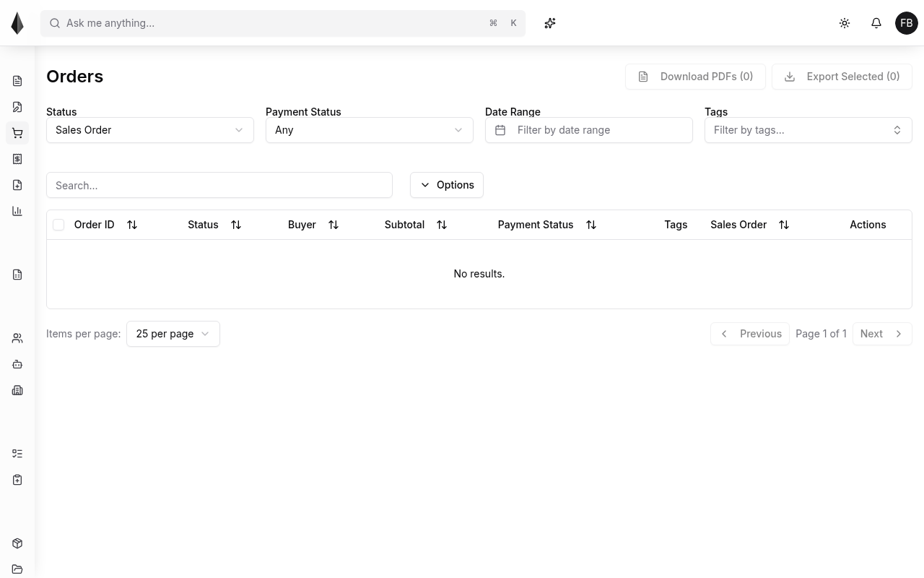Open the open-folder sidebar icon
924x578 pixels.
click(17, 569)
